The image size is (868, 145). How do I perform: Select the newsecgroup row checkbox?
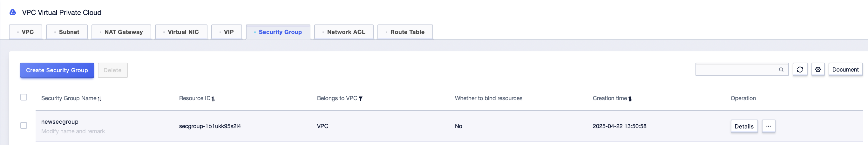coord(24,125)
